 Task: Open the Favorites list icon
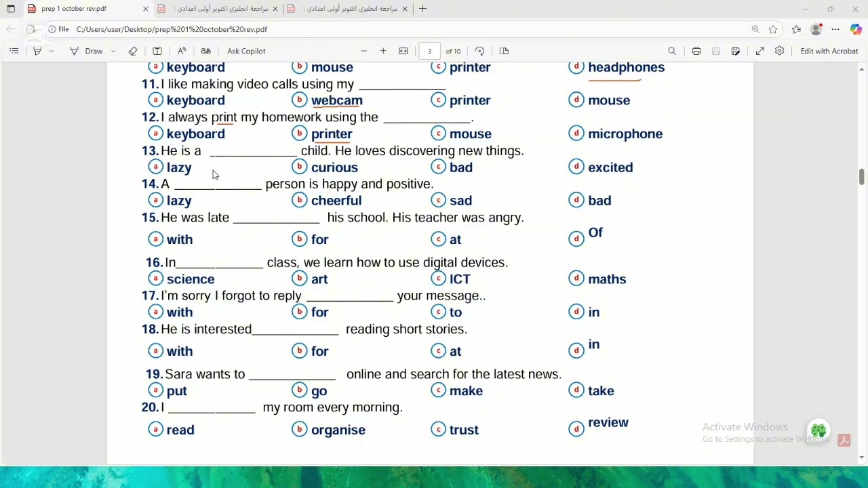[x=796, y=29]
